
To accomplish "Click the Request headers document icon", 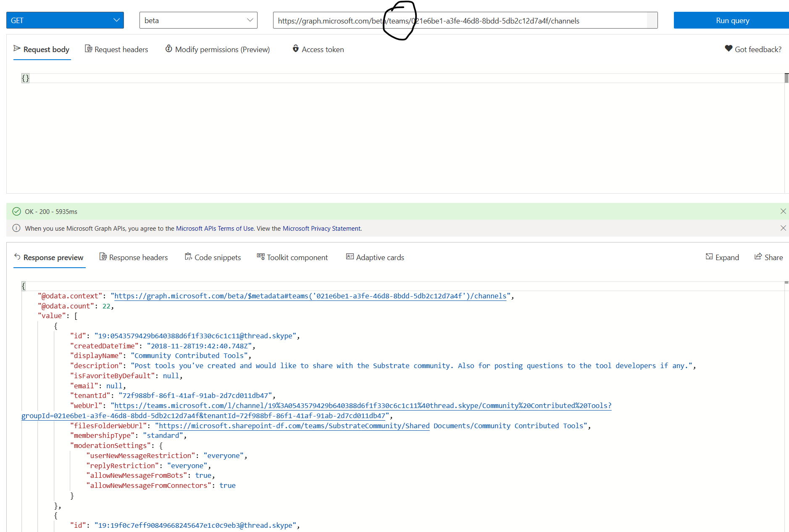I will pos(88,49).
